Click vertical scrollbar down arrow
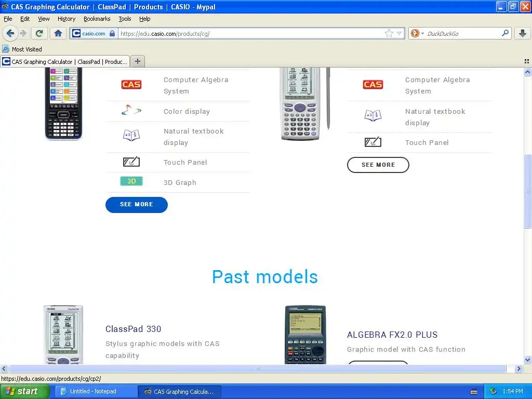Image resolution: width=532 pixels, height=399 pixels. pos(527,360)
